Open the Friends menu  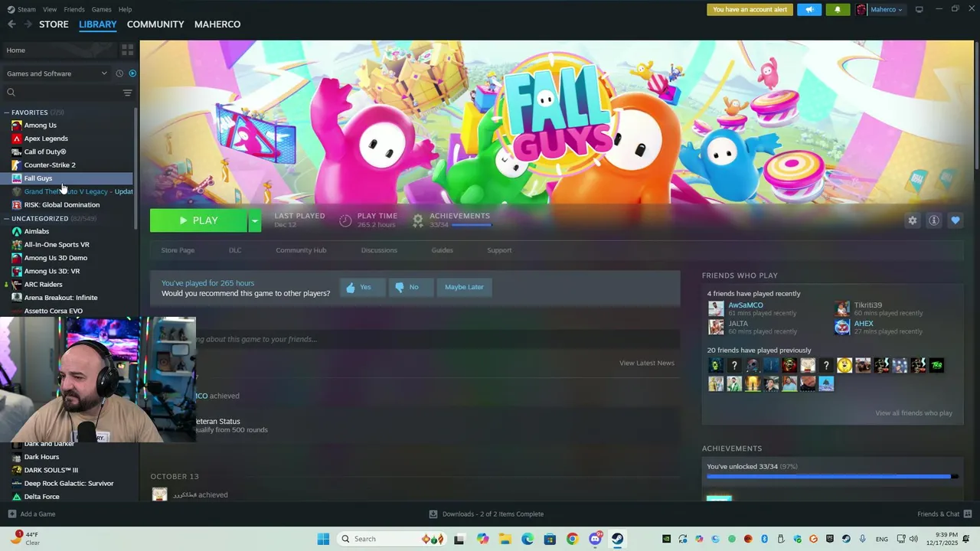pyautogui.click(x=74, y=10)
